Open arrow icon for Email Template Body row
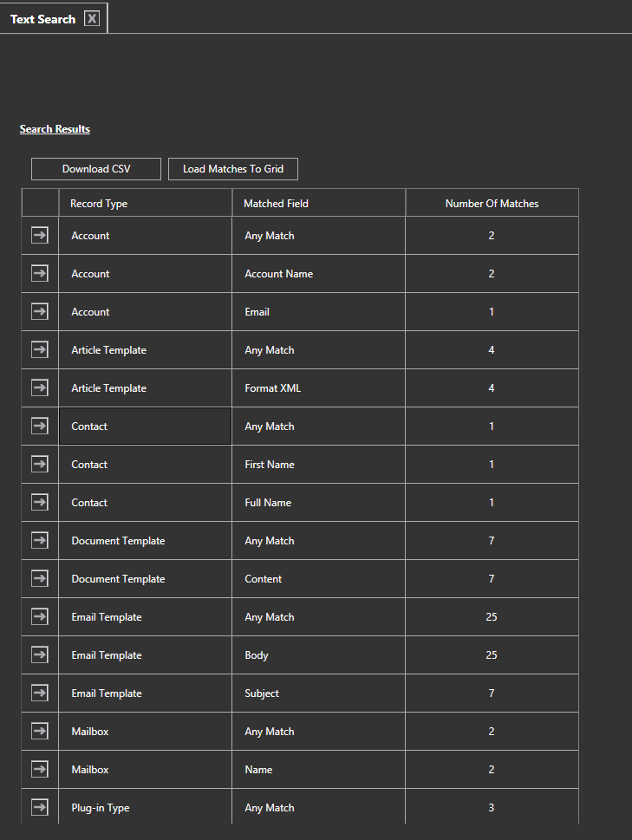The width and height of the screenshot is (632, 840). (40, 654)
